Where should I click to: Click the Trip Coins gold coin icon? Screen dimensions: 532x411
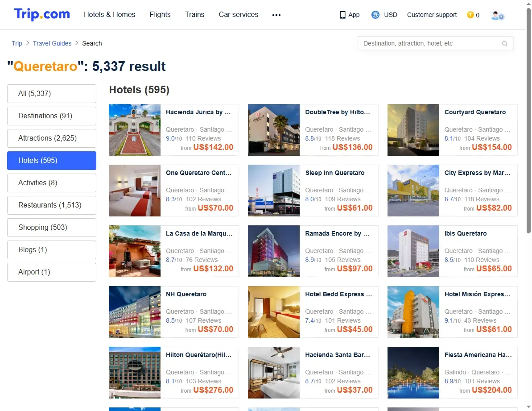(x=470, y=15)
